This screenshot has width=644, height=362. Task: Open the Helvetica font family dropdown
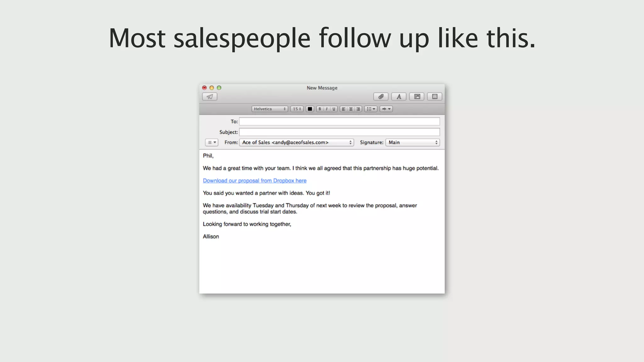coord(270,109)
